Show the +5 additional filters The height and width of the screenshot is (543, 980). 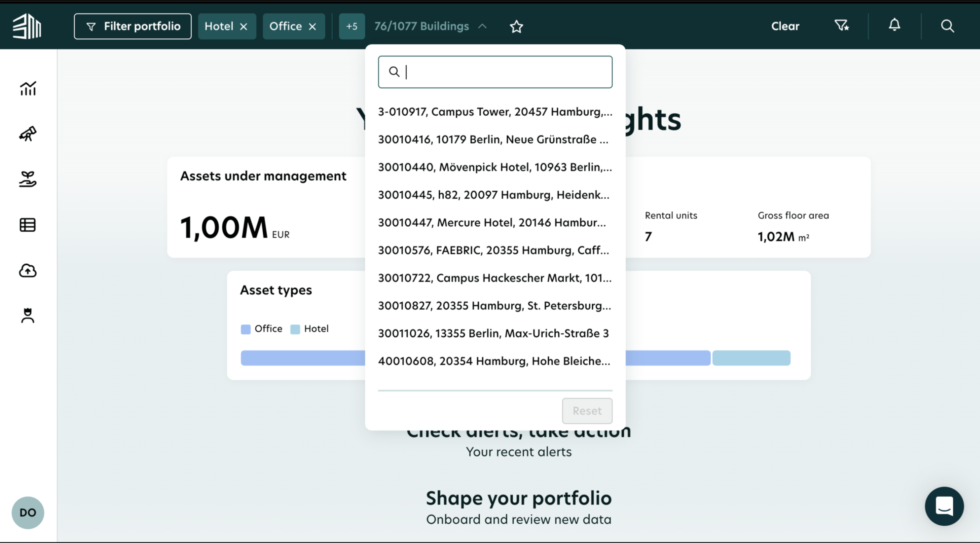[x=352, y=26]
